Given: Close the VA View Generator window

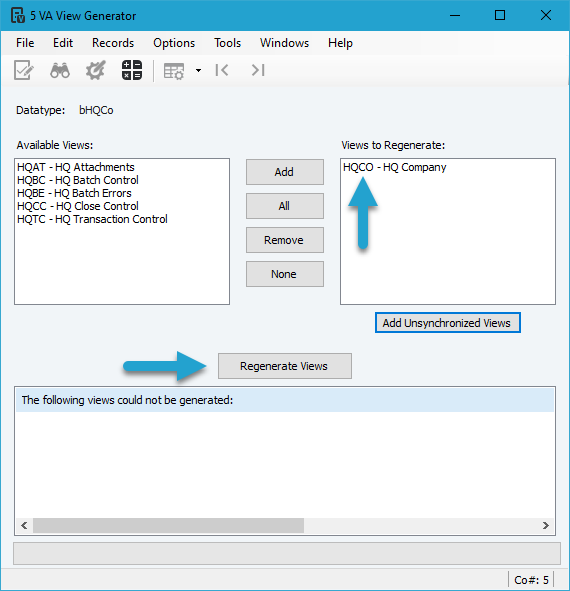Looking at the screenshot, I should (545, 15).
